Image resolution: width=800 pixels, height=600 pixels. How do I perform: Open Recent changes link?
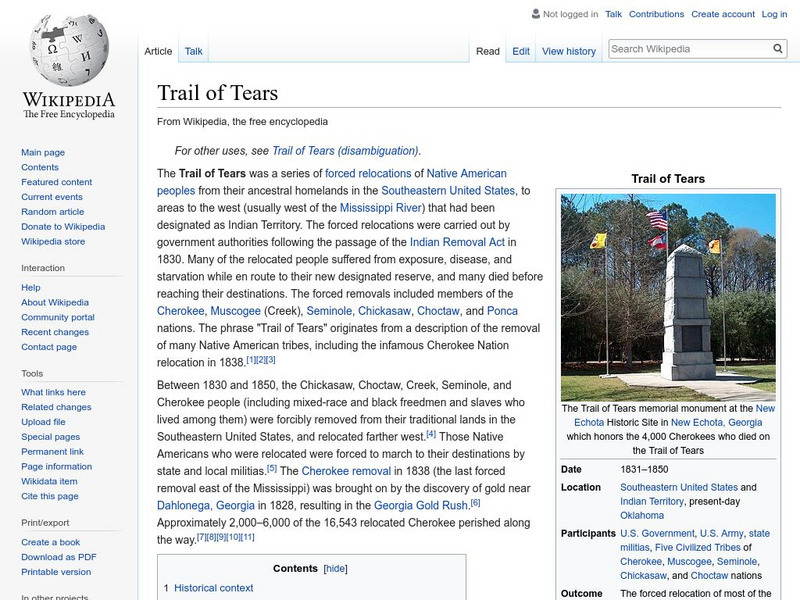point(55,332)
